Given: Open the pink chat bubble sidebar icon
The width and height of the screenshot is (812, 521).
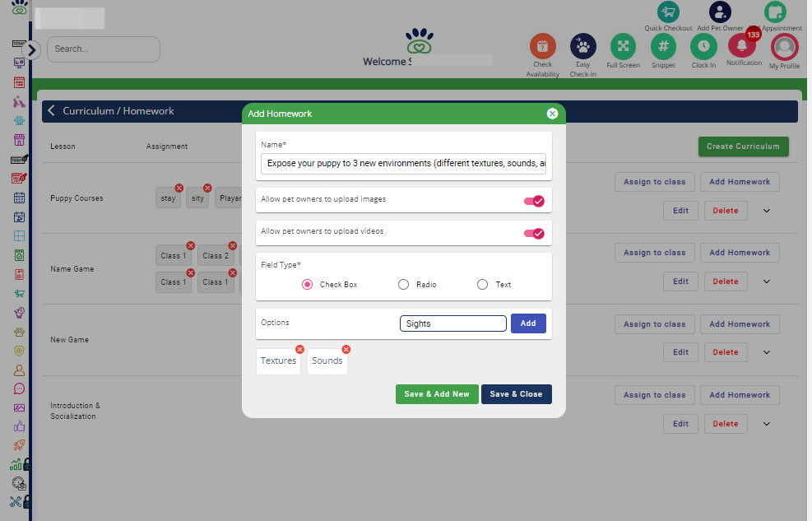Looking at the screenshot, I should tap(19, 388).
